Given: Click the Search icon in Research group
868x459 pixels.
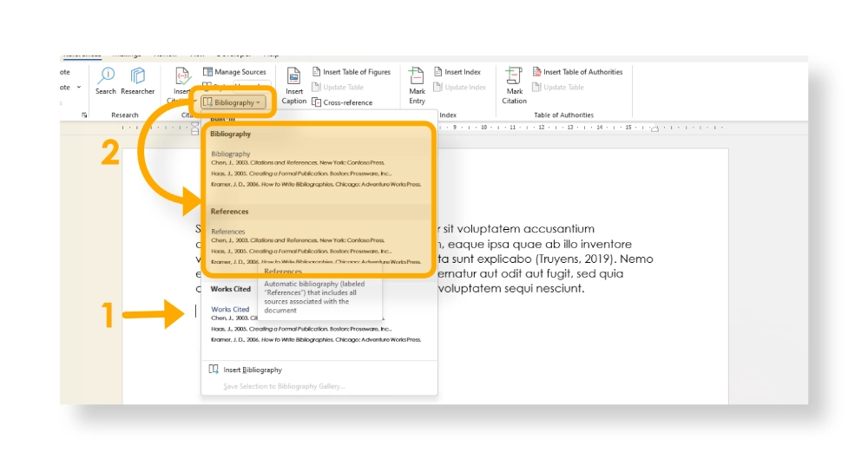Looking at the screenshot, I should pyautogui.click(x=106, y=80).
